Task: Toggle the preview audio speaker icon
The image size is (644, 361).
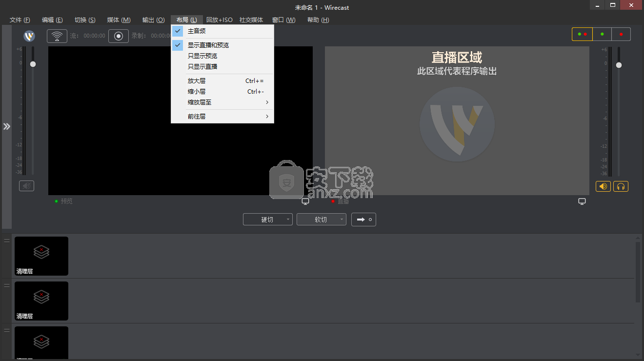Action: click(26, 186)
